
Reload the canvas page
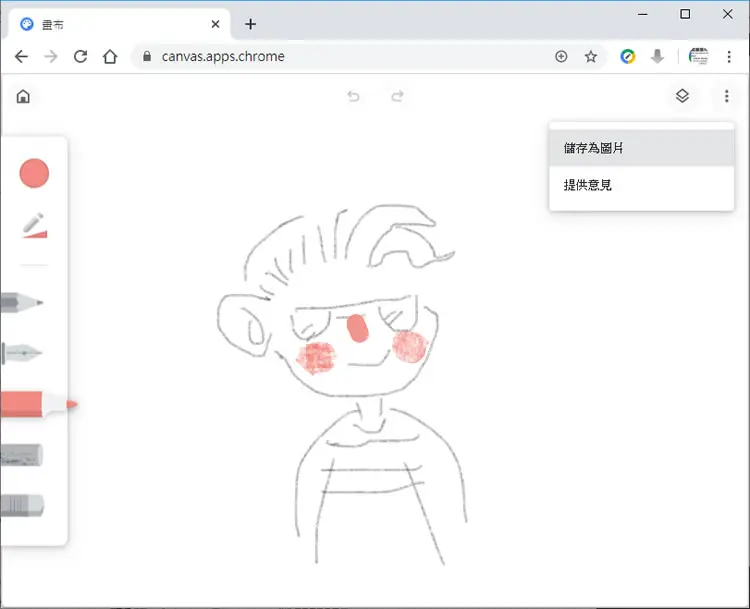tap(80, 57)
